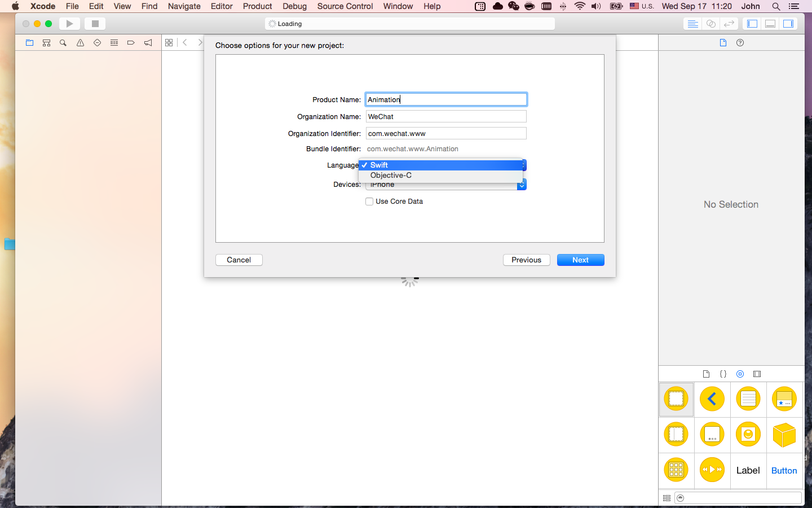
Task: Toggle the debug area visibility
Action: coord(770,23)
